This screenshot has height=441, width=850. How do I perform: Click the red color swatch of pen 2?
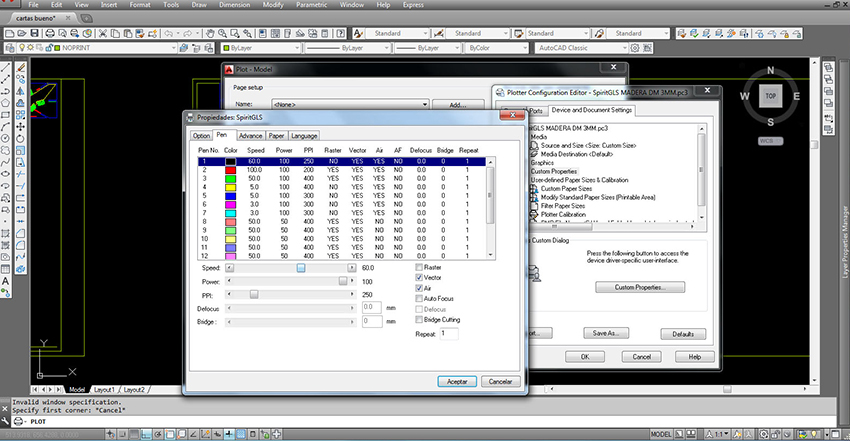(230, 170)
